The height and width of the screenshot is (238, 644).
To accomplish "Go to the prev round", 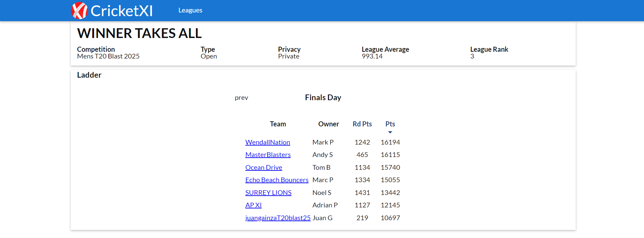I will tap(241, 98).
